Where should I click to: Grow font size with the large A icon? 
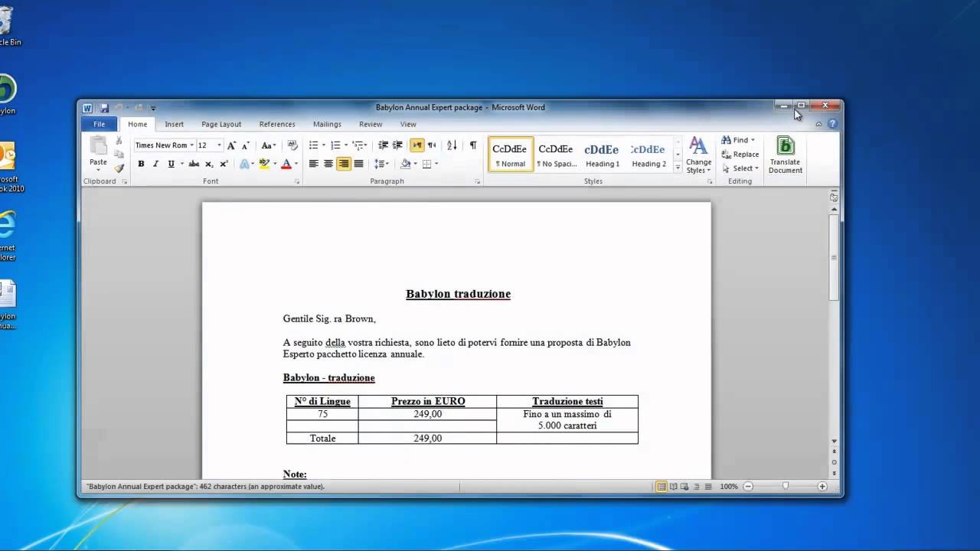(231, 145)
